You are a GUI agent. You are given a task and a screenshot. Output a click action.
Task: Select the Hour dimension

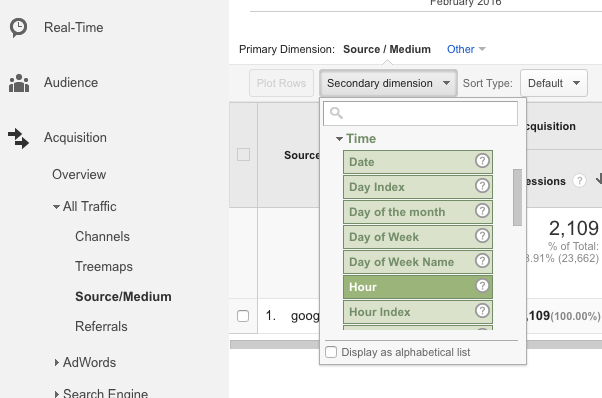click(418, 287)
